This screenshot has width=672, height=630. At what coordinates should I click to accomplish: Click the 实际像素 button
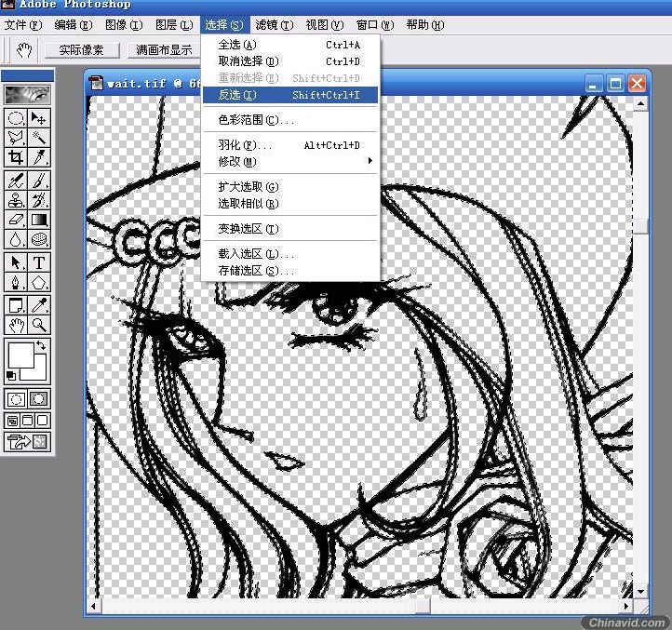[x=81, y=50]
